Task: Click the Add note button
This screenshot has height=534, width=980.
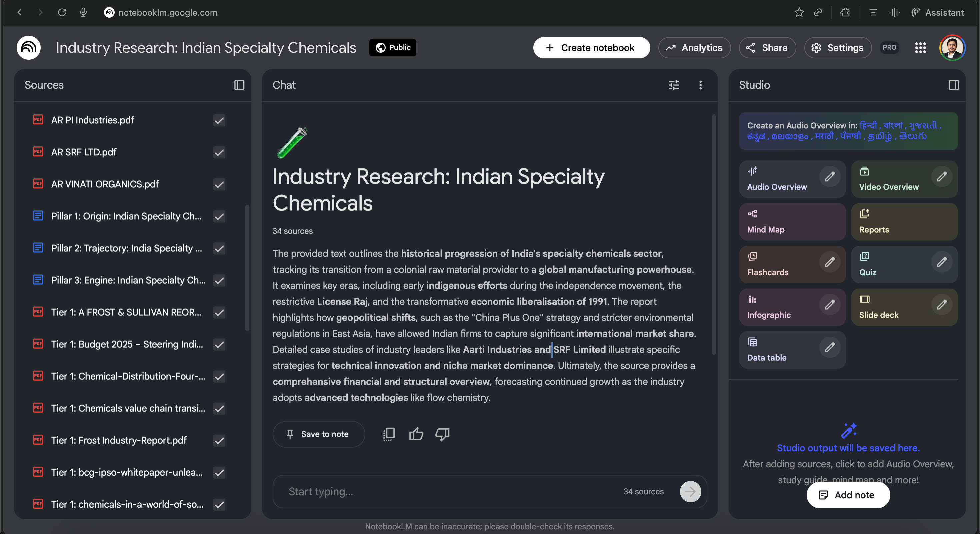Action: click(848, 495)
